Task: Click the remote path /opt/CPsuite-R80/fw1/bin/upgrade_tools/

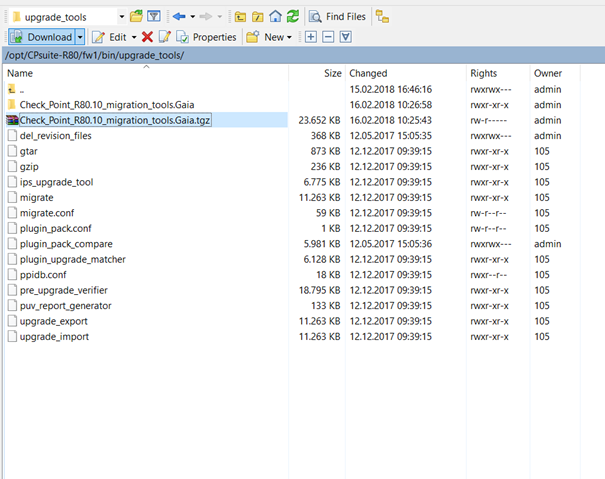Action: 95,56
